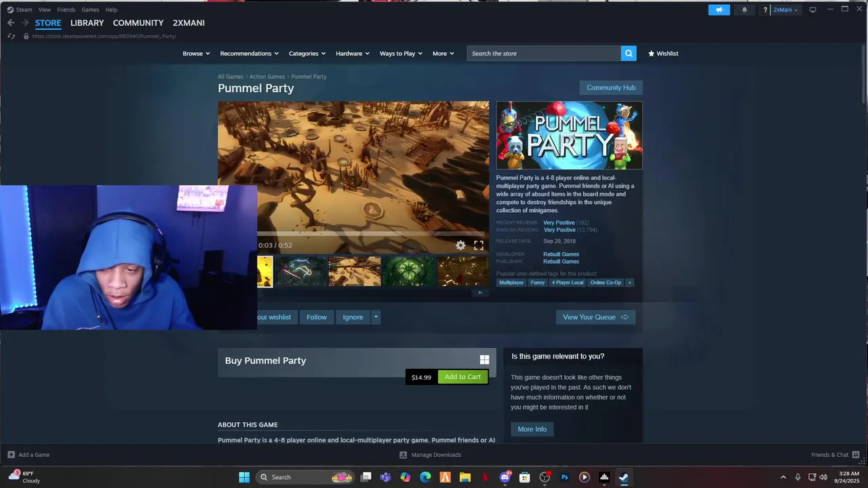Click the store search input field

click(544, 54)
